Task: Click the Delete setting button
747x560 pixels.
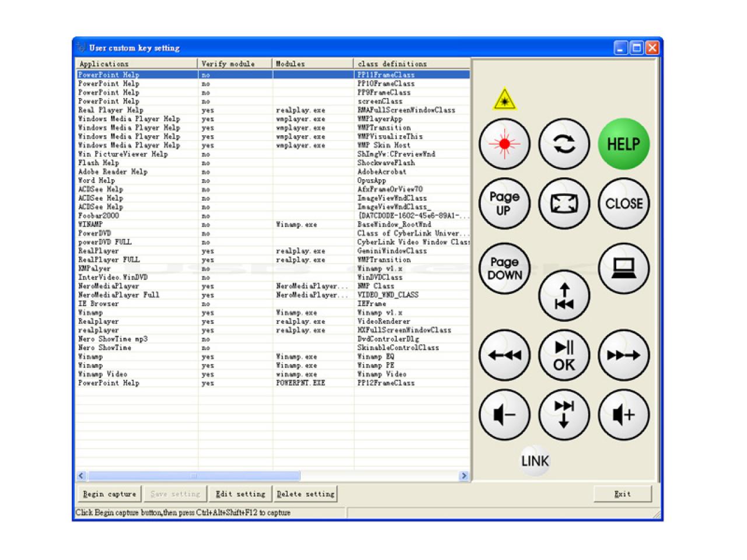Action: pyautogui.click(x=306, y=494)
